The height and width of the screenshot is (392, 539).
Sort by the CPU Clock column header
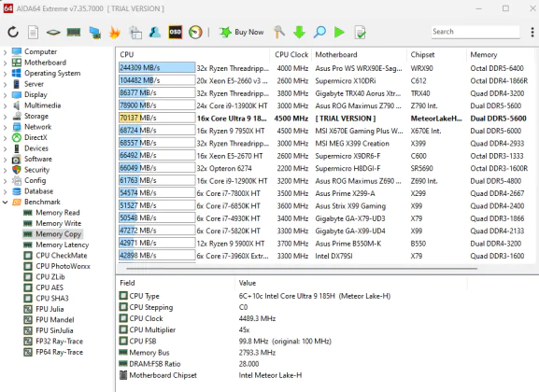pos(291,55)
